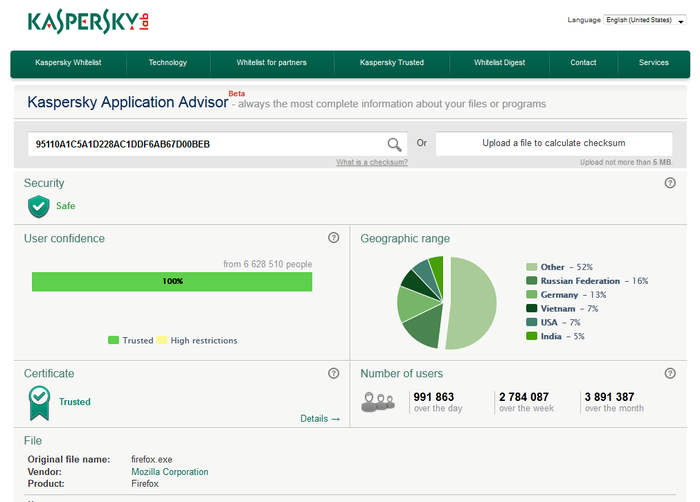
Task: Click the Vietnam legend color swatch
Action: [x=531, y=309]
